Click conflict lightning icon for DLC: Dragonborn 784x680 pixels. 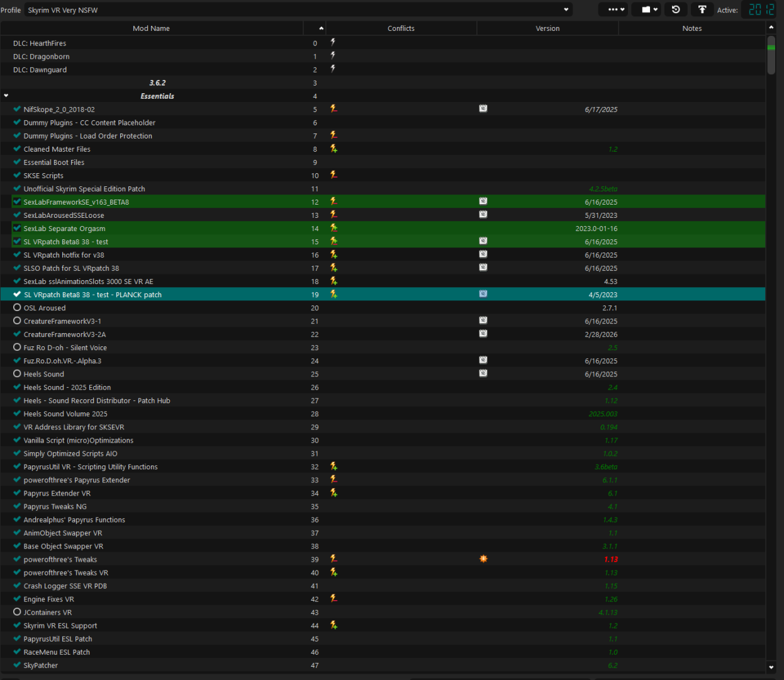(x=333, y=55)
